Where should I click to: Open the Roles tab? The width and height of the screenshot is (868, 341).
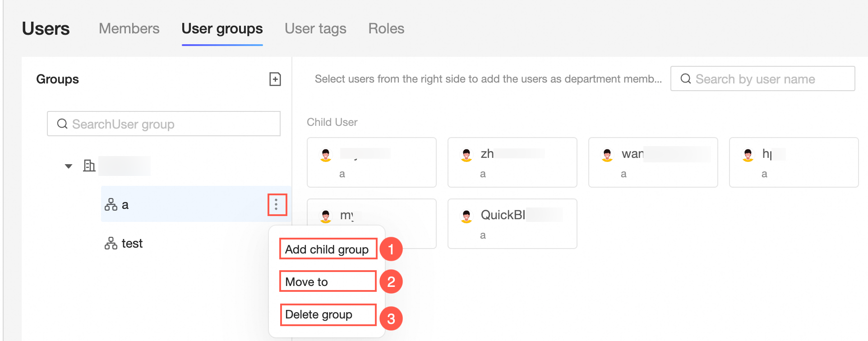[x=386, y=29]
